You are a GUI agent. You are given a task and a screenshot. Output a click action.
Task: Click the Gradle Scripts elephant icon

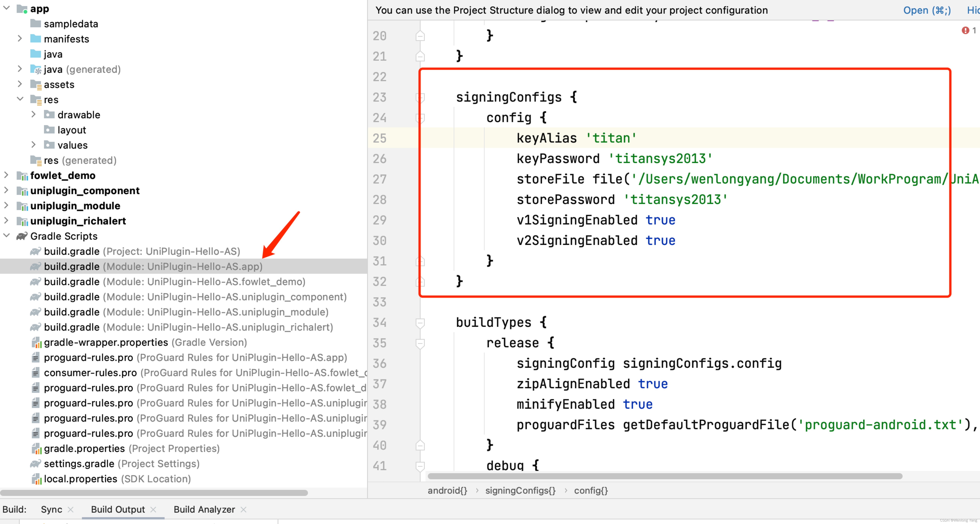click(x=22, y=236)
